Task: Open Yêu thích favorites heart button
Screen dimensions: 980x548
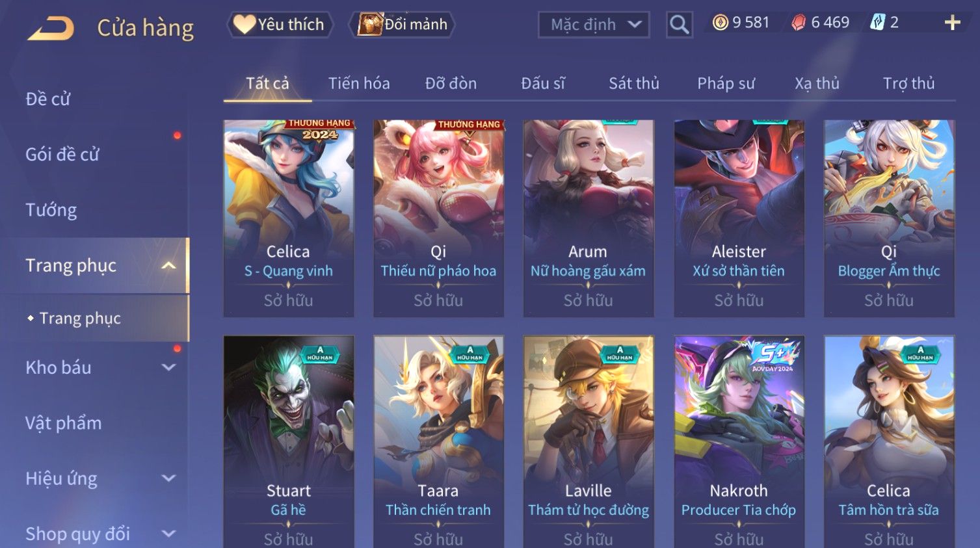Action: click(280, 25)
